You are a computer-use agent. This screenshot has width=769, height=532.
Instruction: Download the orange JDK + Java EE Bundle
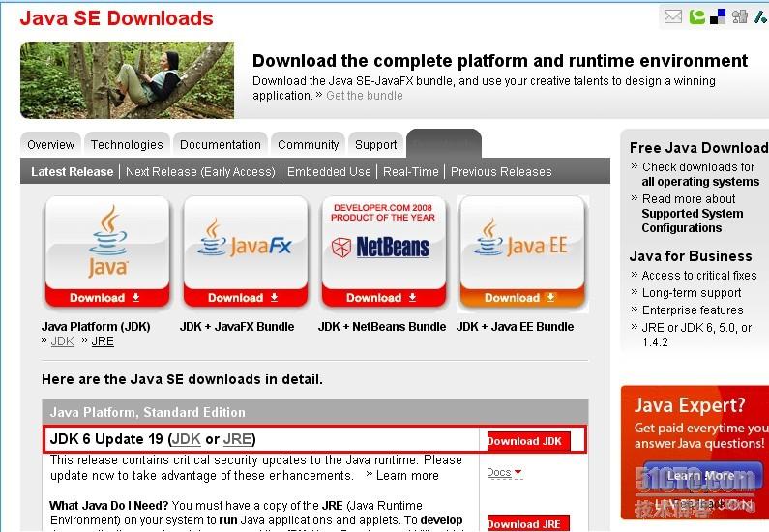(522, 298)
